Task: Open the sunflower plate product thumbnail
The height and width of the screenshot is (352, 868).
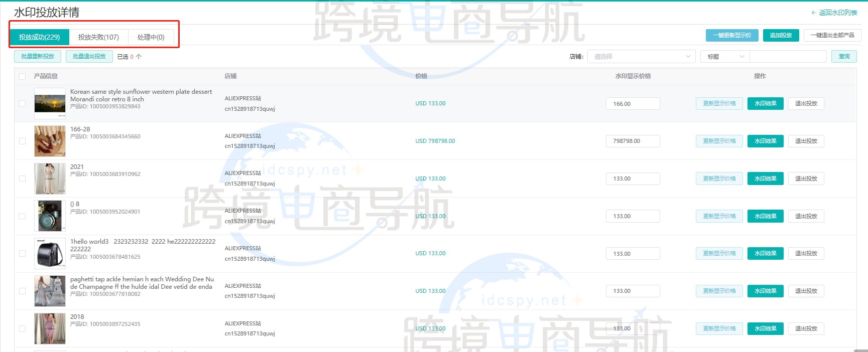Action: (x=50, y=103)
